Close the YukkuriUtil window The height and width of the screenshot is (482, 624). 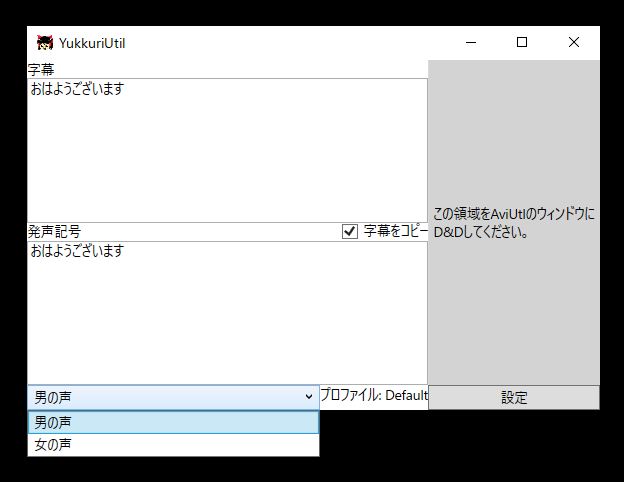pos(573,42)
